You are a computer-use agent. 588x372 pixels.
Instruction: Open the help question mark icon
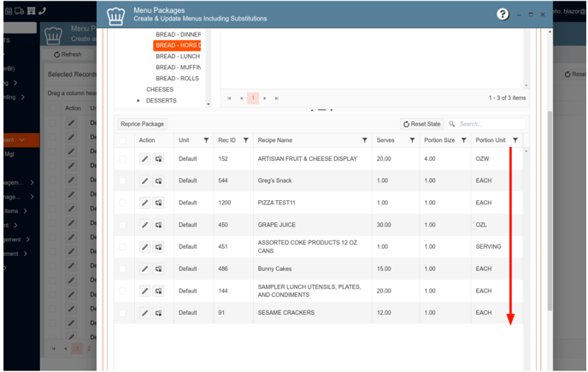coord(503,15)
